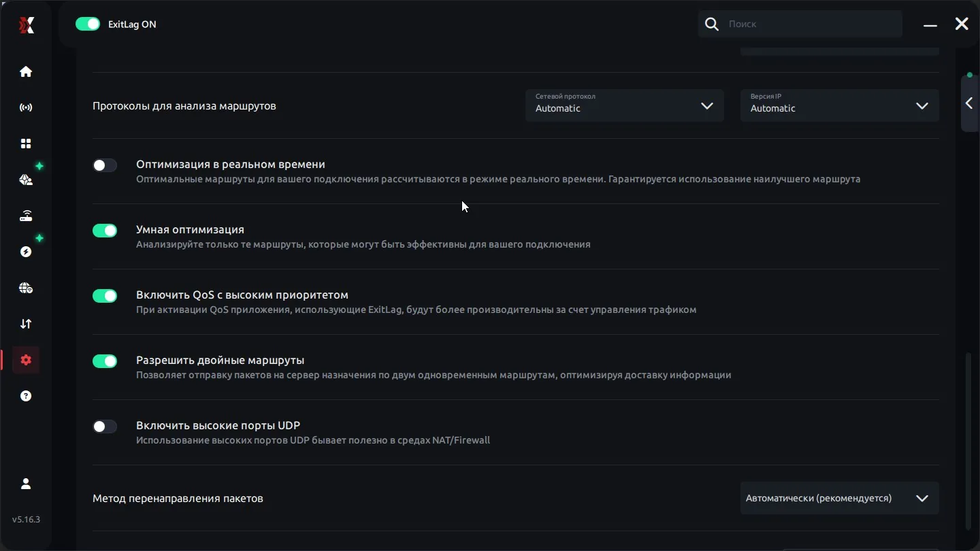Click the Метод перенаправления пакетов label
The width and height of the screenshot is (980, 551).
[x=178, y=499]
